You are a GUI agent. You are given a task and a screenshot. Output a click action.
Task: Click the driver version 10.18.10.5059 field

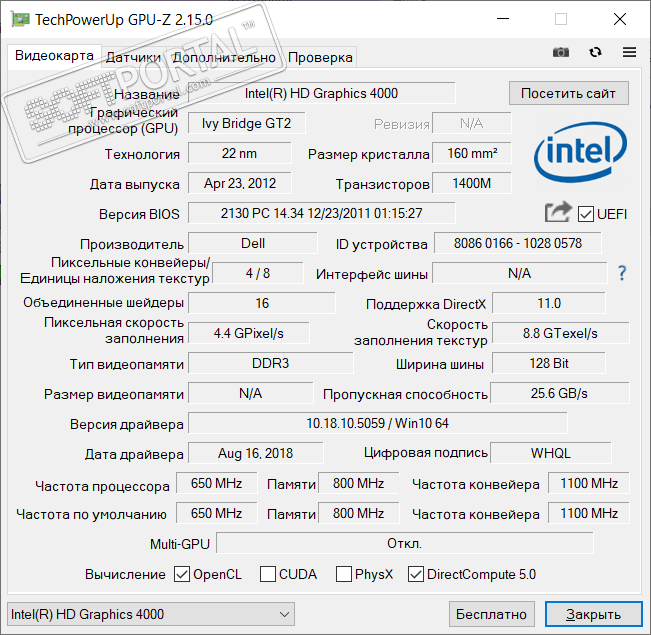coord(377,422)
